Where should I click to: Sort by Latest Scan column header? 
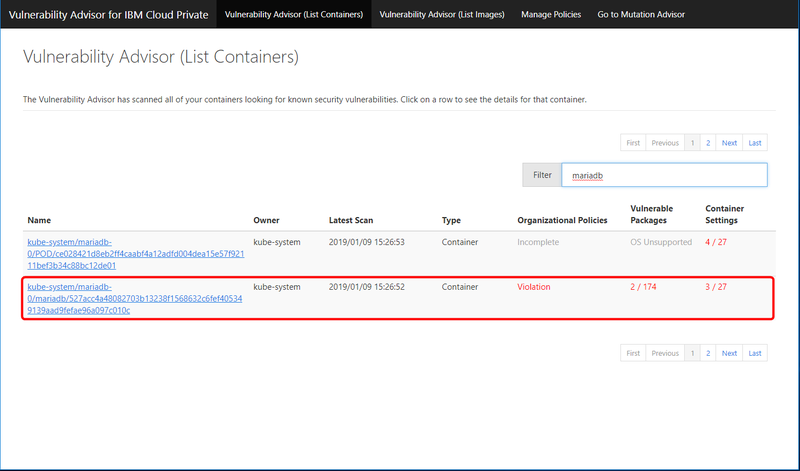tap(351, 220)
